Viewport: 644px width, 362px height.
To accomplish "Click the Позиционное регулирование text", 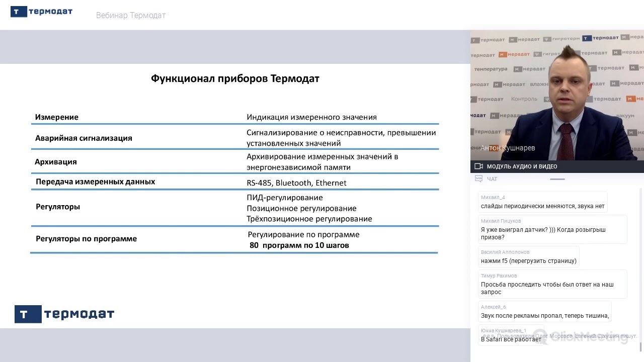I will [301, 208].
